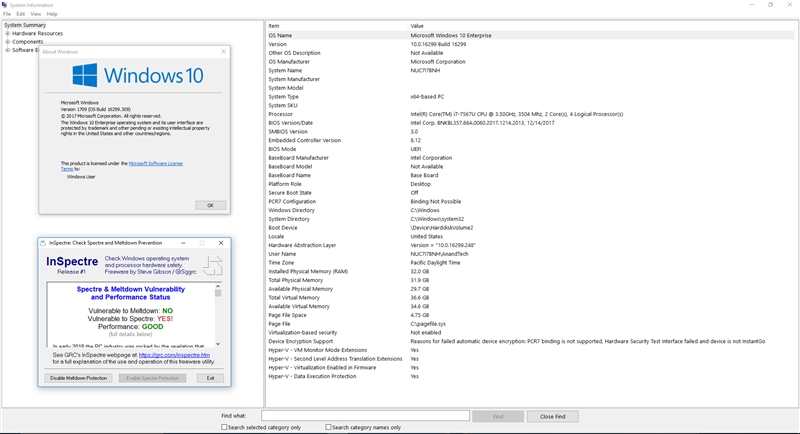Image resolution: width=800 pixels, height=434 pixels.
Task: Toggle Search category names only checkbox
Action: (328, 427)
